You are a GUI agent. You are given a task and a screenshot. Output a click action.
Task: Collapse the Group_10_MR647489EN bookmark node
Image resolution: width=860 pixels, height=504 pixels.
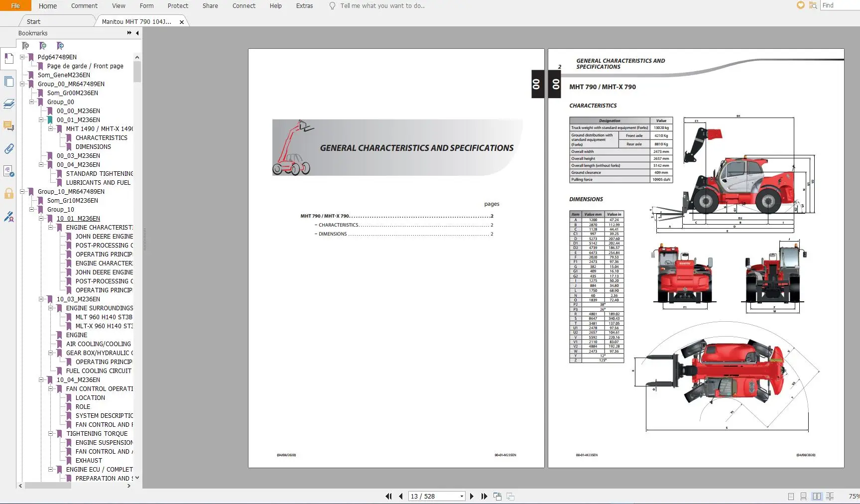point(22,192)
